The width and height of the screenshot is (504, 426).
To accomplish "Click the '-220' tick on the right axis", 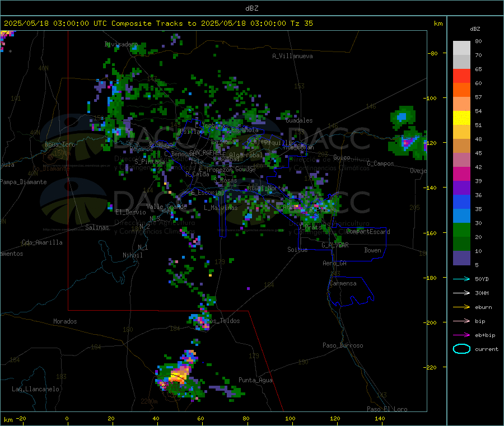I will (431, 367).
